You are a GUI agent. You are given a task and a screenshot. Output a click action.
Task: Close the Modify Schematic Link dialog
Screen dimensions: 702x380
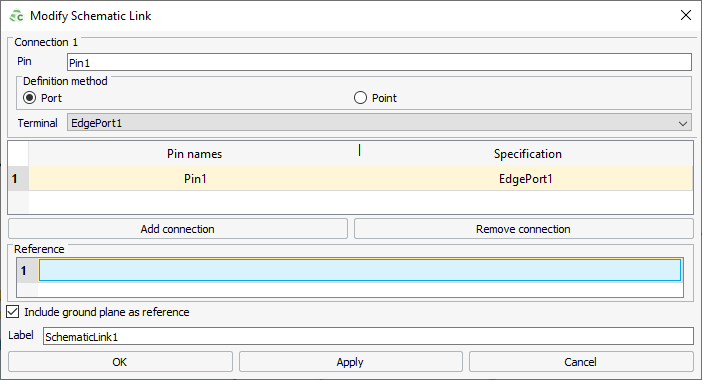point(685,15)
